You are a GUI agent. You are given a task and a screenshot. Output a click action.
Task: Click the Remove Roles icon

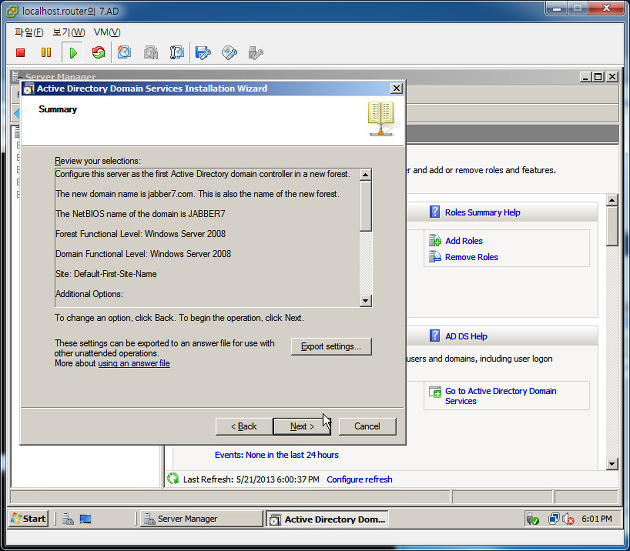click(x=435, y=256)
